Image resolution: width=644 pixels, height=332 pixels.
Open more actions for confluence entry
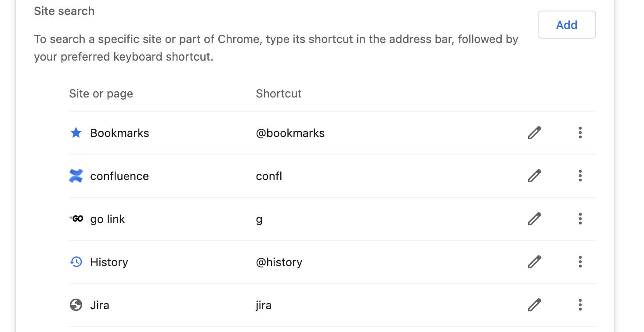580,176
